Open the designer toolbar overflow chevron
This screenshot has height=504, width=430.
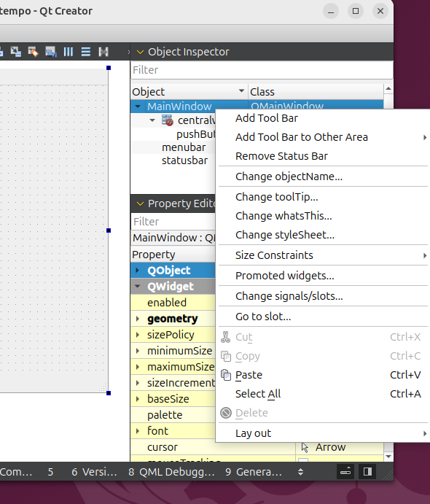point(128,52)
